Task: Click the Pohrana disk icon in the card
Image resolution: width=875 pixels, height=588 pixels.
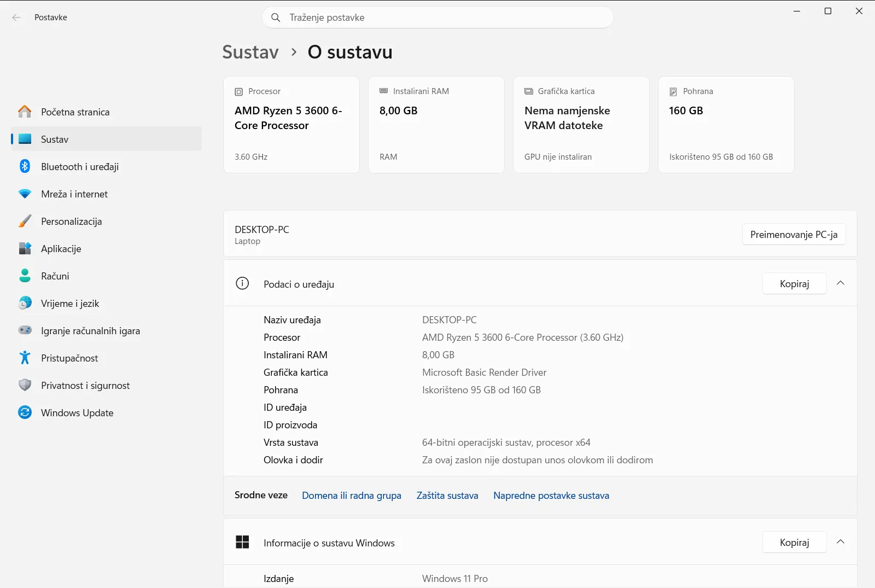Action: tap(673, 91)
